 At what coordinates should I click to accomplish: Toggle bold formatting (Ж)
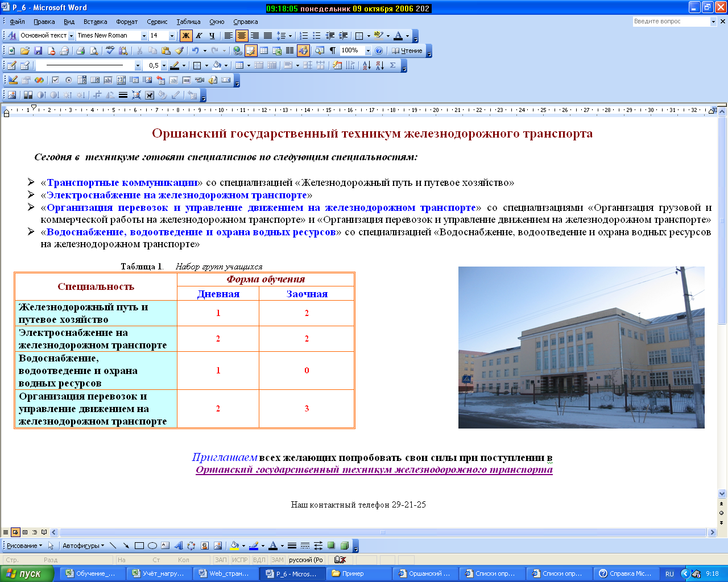click(x=186, y=35)
